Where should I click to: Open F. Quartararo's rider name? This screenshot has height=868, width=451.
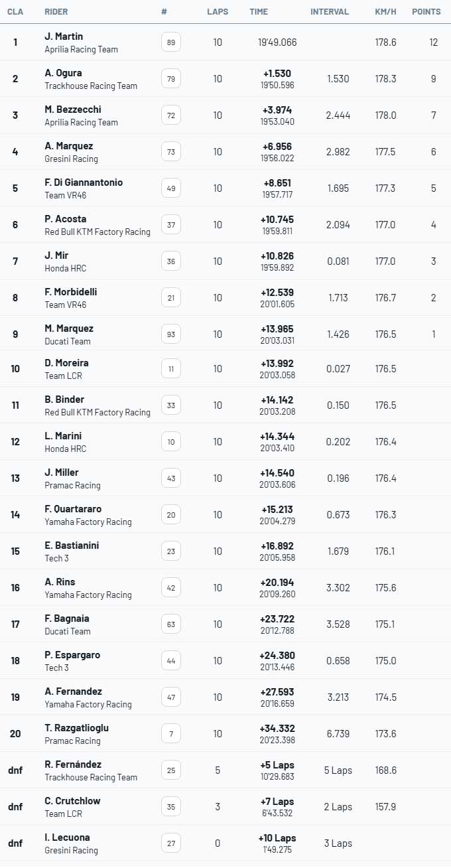tap(72, 509)
